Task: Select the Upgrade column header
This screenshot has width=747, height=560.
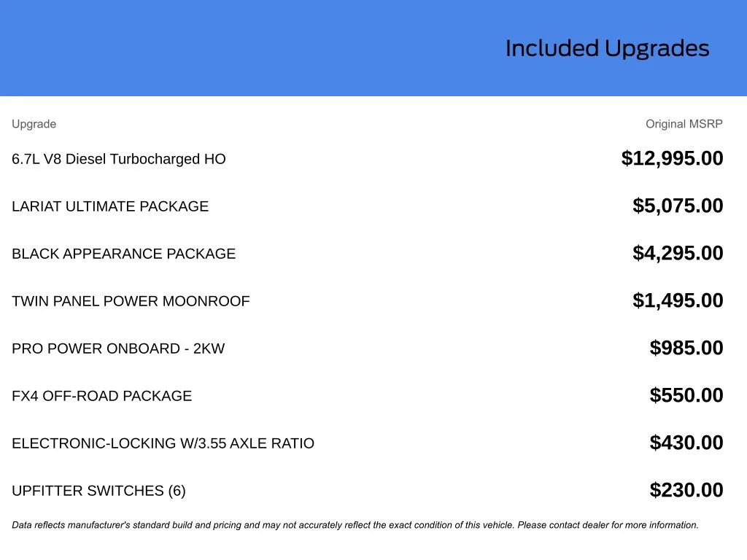Action: coord(34,124)
